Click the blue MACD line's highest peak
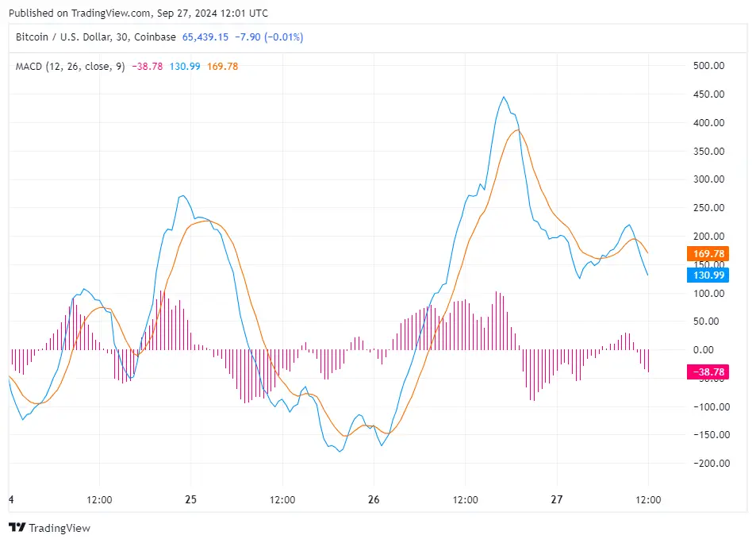The height and width of the screenshot is (543, 756). coord(504,97)
